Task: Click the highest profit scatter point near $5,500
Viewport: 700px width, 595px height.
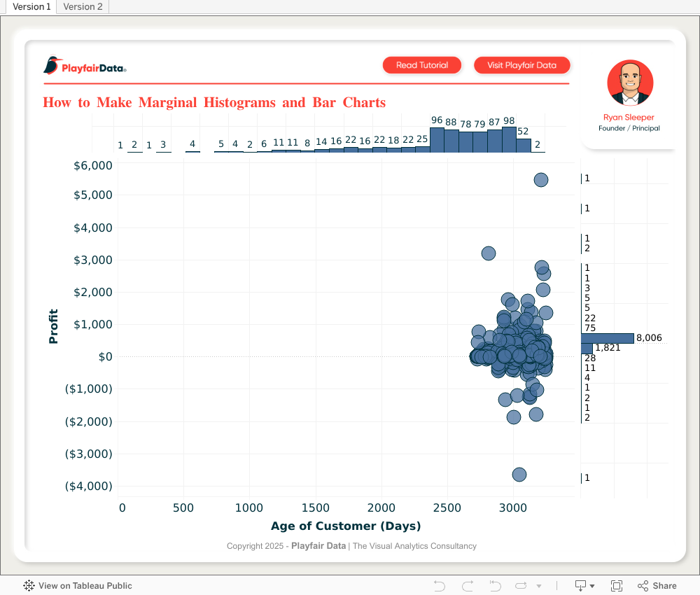Action: tap(541, 180)
